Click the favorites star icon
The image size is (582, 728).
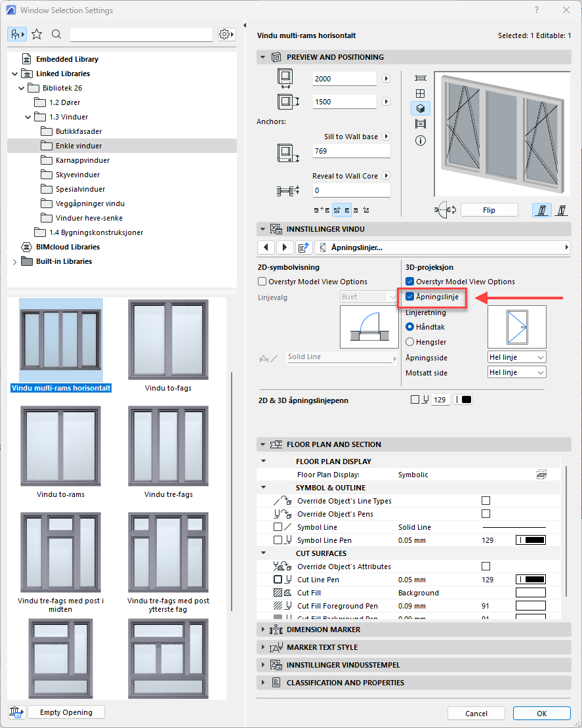(x=37, y=34)
